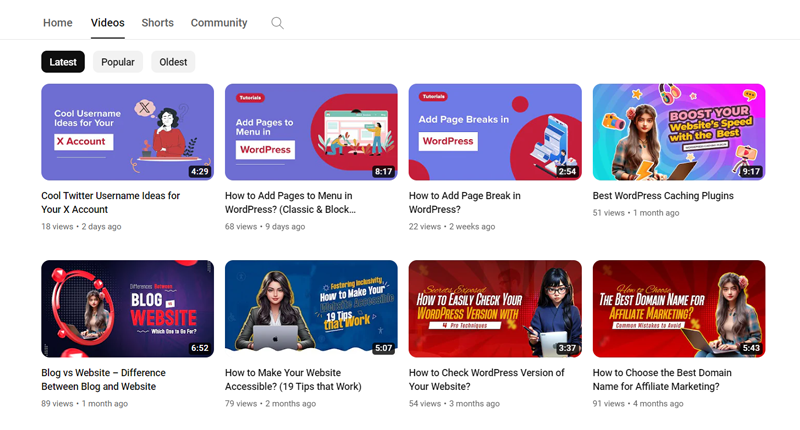The height and width of the screenshot is (430, 800).
Task: Click title 'How to Check WordPress Version of Your Website?'
Action: pos(487,380)
